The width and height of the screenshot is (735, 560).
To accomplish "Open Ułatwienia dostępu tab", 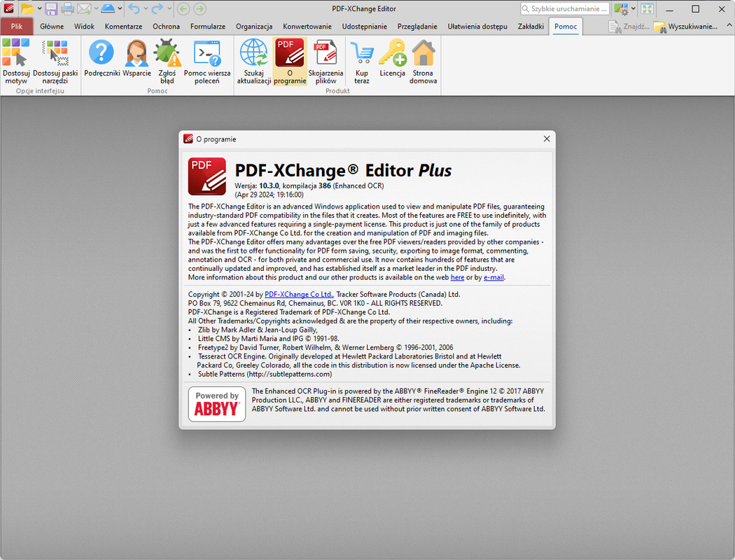I will (x=477, y=27).
